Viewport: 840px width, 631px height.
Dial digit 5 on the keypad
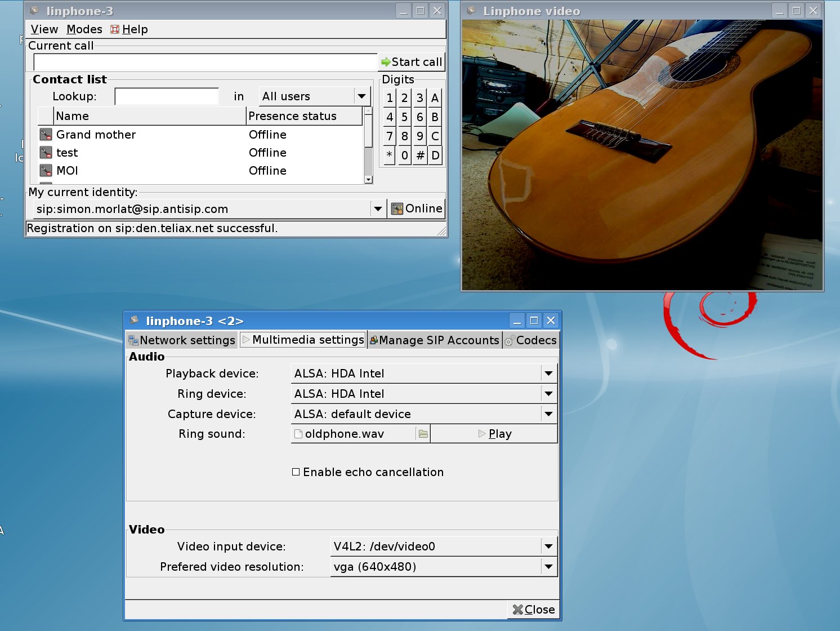click(x=404, y=117)
